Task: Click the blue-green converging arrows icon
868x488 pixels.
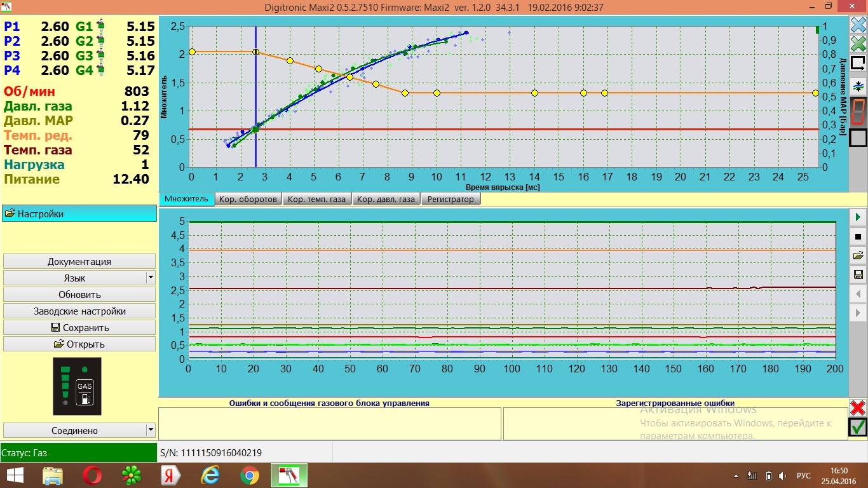Action: click(x=858, y=86)
